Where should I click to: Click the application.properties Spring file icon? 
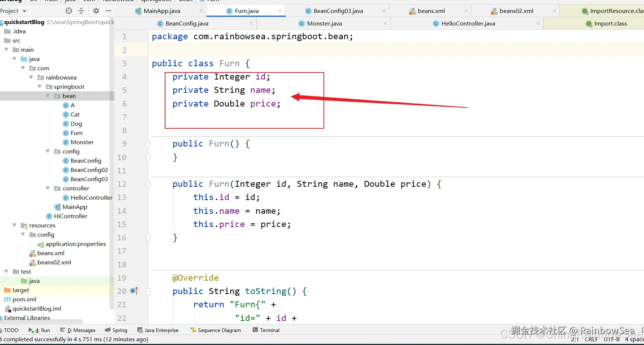tap(41, 244)
